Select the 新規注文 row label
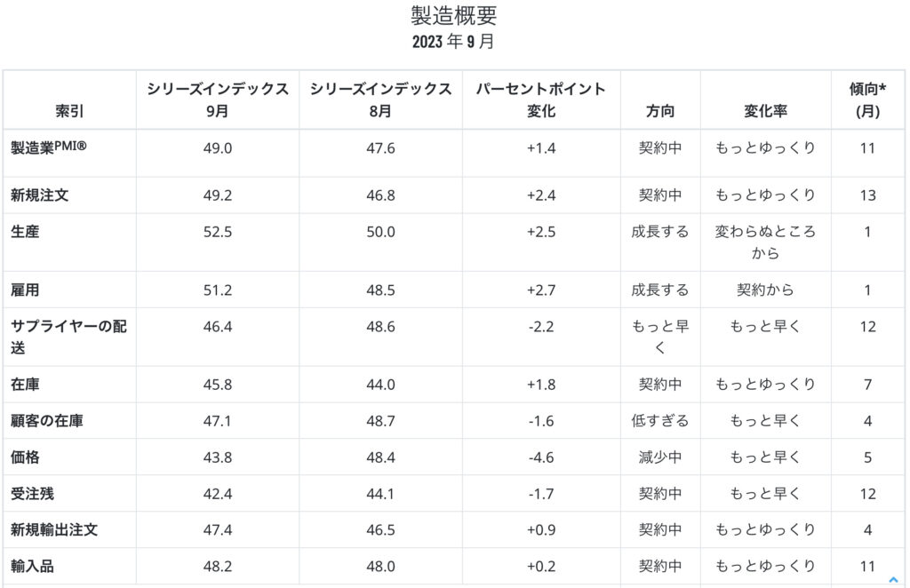Screen dimensions: 910x588 coord(39,195)
